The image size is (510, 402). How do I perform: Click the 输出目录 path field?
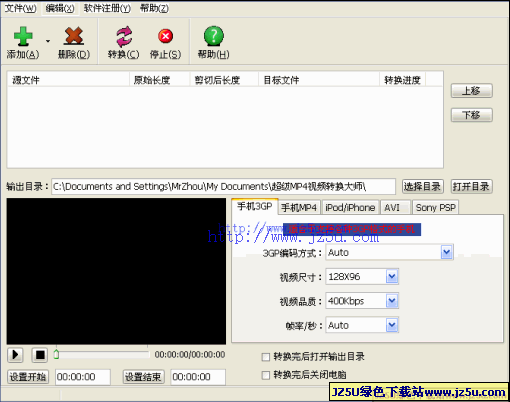[223, 186]
